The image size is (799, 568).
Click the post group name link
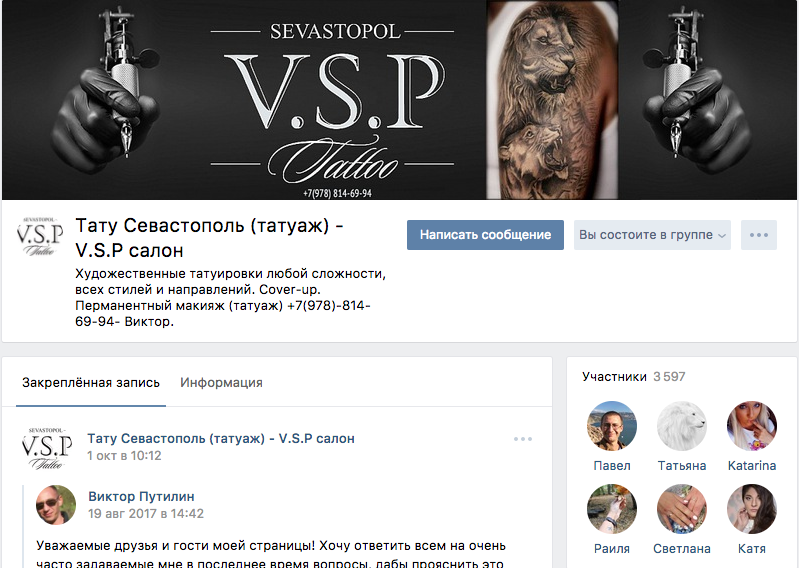click(x=221, y=439)
